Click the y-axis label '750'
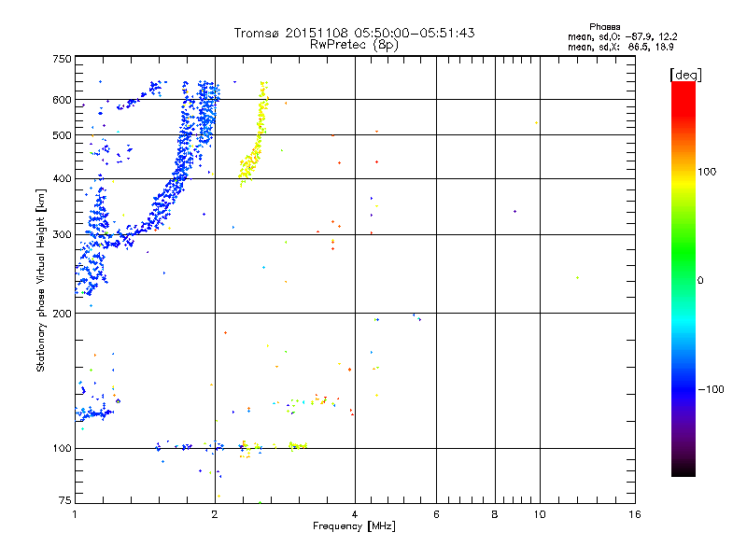This screenshot has height=560, width=747. tap(62, 59)
